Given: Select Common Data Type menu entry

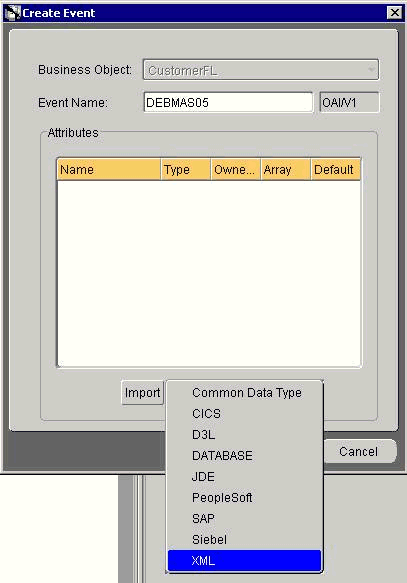Looking at the screenshot, I should (x=244, y=393).
